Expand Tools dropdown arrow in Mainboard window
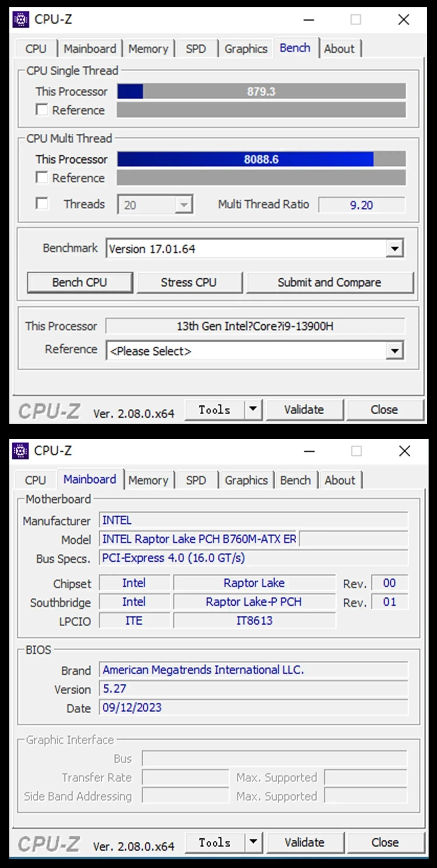 pyautogui.click(x=253, y=842)
